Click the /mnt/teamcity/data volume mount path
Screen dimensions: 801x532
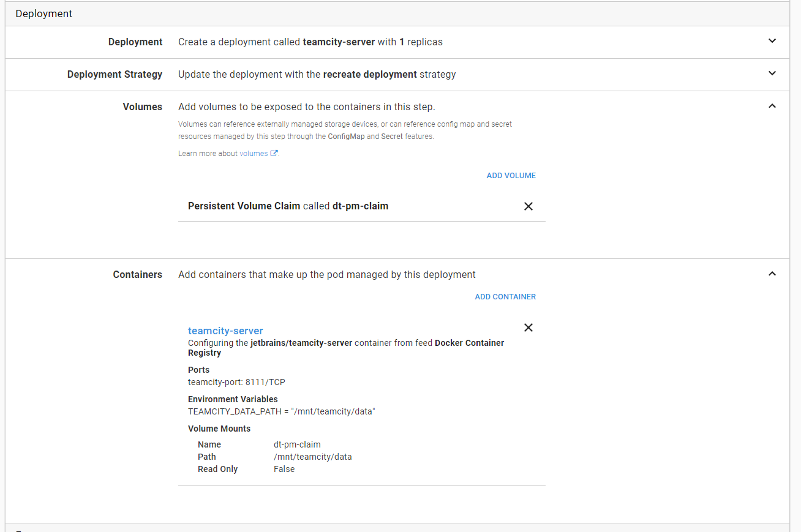[x=312, y=457]
